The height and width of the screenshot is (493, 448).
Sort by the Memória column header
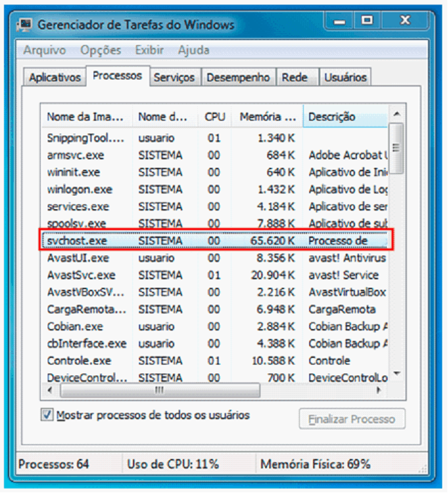[x=268, y=117]
